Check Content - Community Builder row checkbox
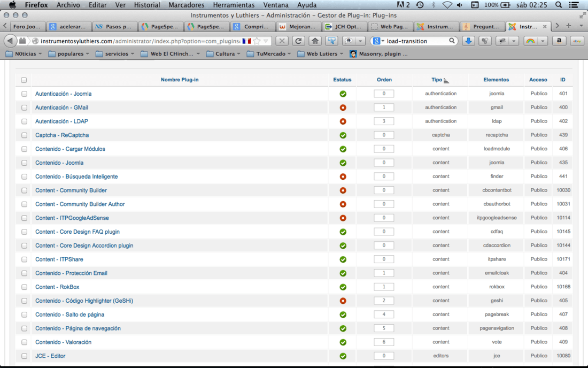588x368 pixels. coord(25,190)
